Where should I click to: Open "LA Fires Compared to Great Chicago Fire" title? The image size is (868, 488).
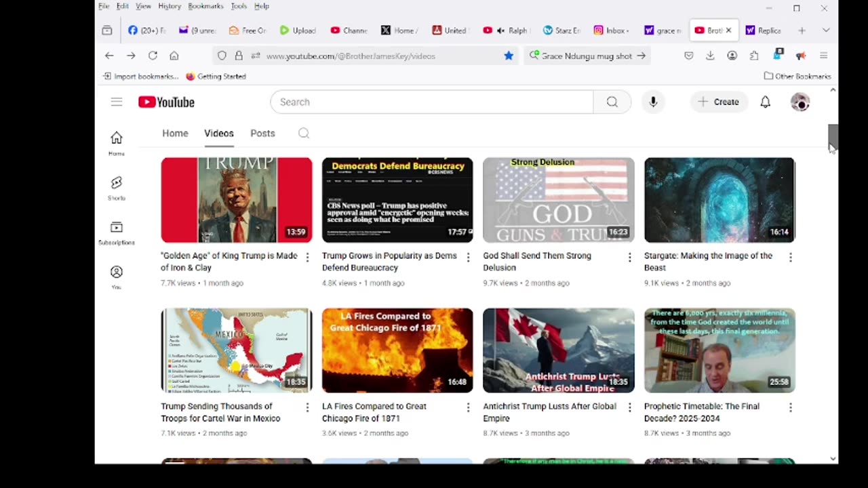pos(374,412)
